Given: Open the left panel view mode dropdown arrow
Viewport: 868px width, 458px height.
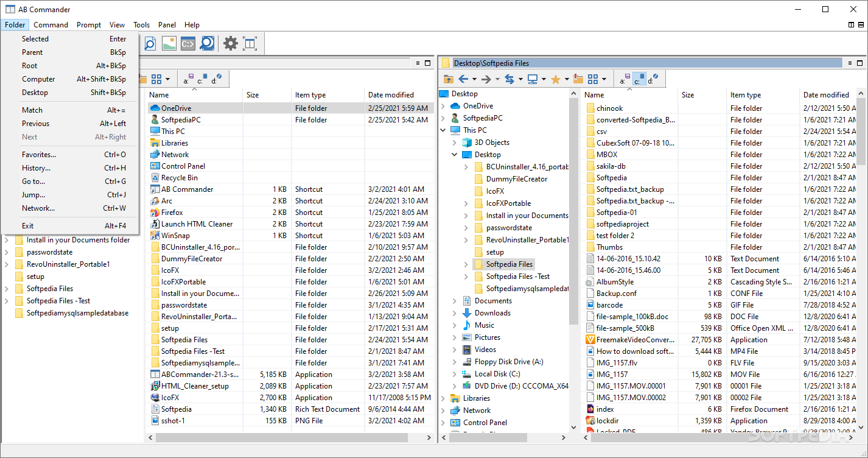Looking at the screenshot, I should click(167, 79).
